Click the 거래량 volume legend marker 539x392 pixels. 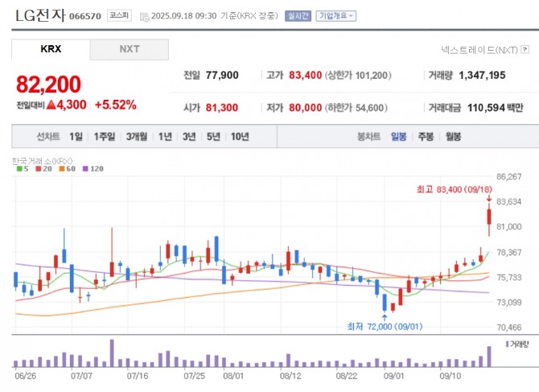click(508, 344)
